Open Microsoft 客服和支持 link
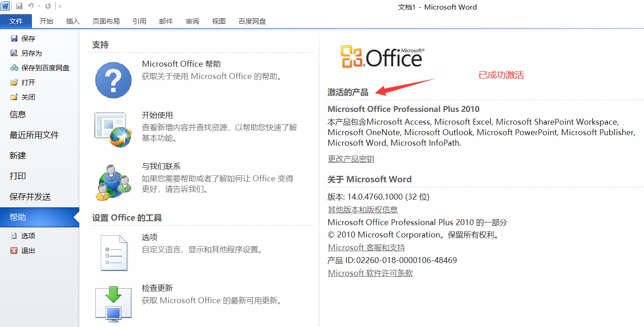 pyautogui.click(x=367, y=248)
